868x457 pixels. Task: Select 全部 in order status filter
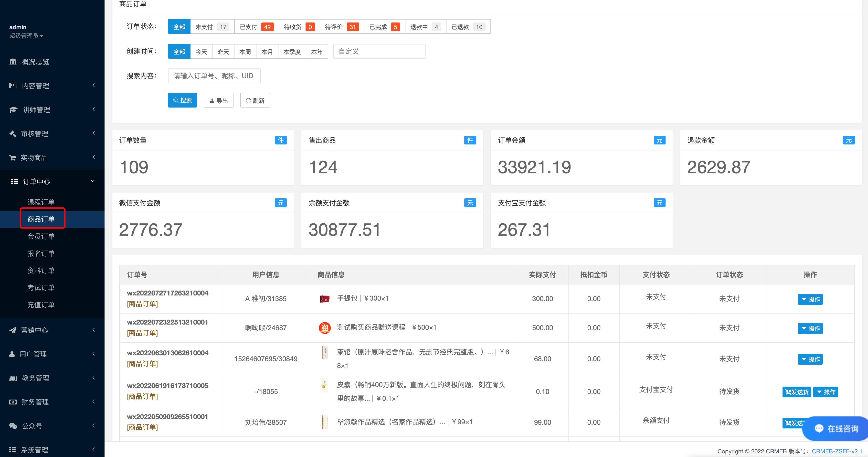pyautogui.click(x=179, y=27)
